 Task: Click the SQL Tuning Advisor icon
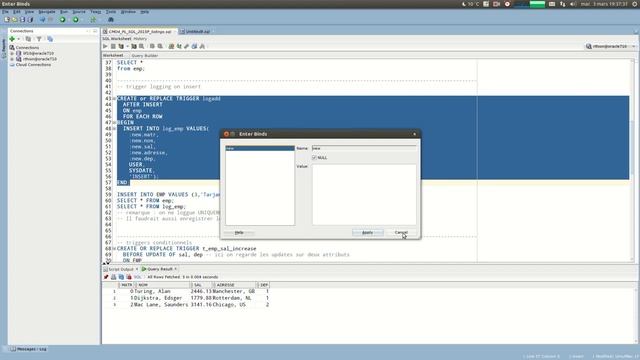[x=141, y=47]
